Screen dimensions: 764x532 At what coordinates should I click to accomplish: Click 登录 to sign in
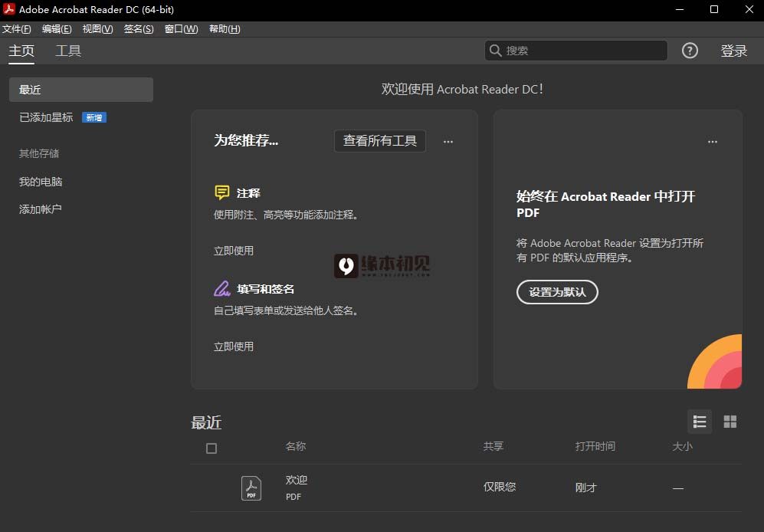[734, 51]
